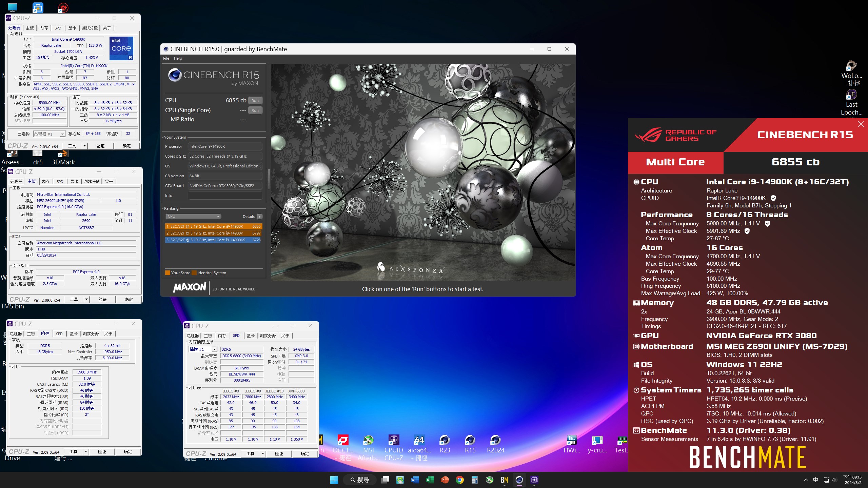The image size is (868, 488).
Task: Select i9-14900KS ranking entry scoring 6723
Action: (213, 240)
